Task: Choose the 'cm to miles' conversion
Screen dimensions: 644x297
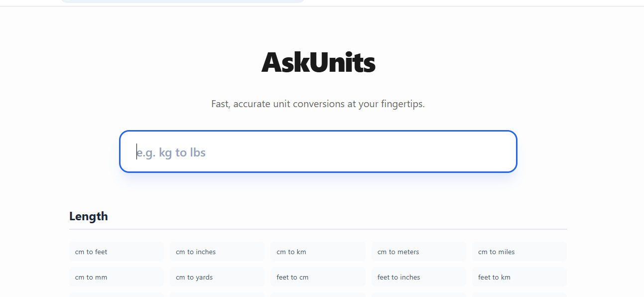Action: [x=519, y=252]
